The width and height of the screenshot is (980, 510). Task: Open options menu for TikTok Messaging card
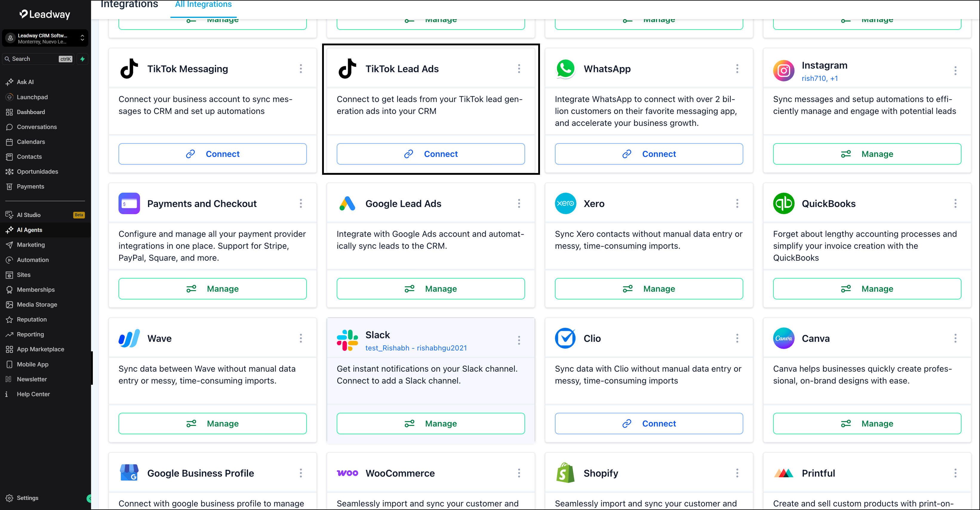pos(301,69)
